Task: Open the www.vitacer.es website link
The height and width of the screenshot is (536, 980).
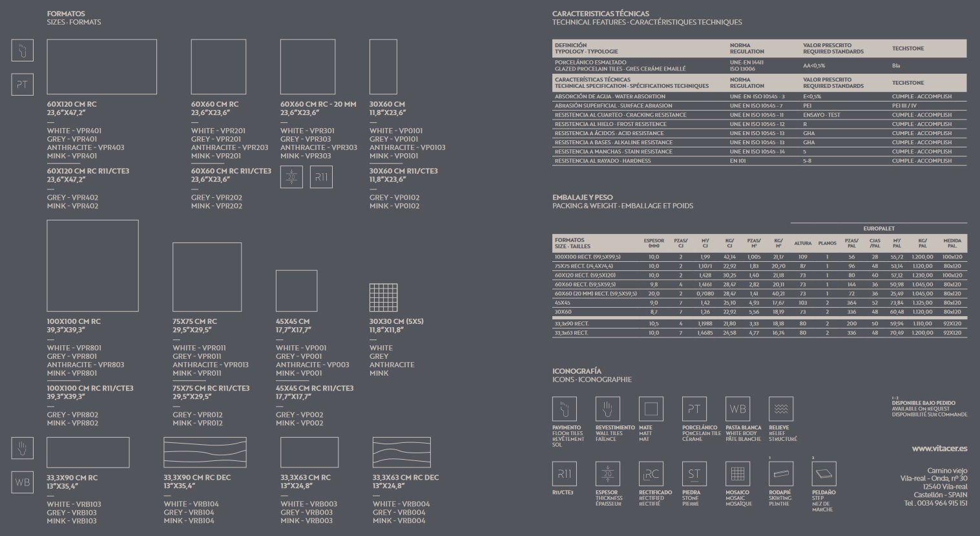Action: (x=939, y=448)
